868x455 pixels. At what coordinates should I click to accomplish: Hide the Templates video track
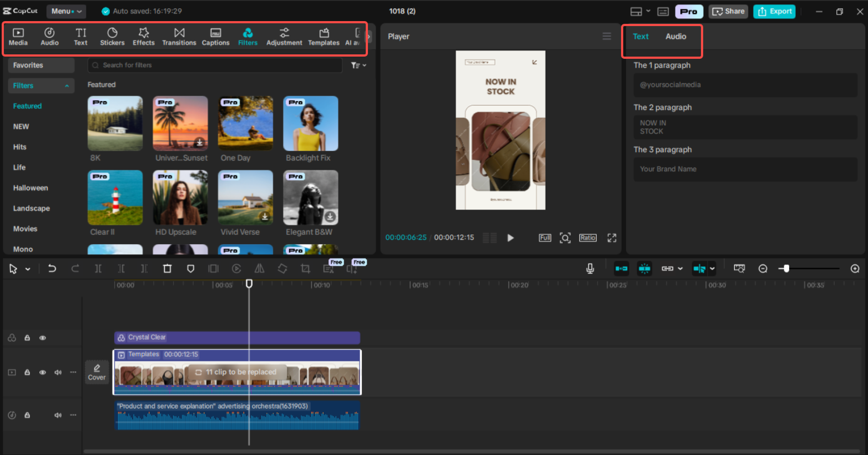43,372
